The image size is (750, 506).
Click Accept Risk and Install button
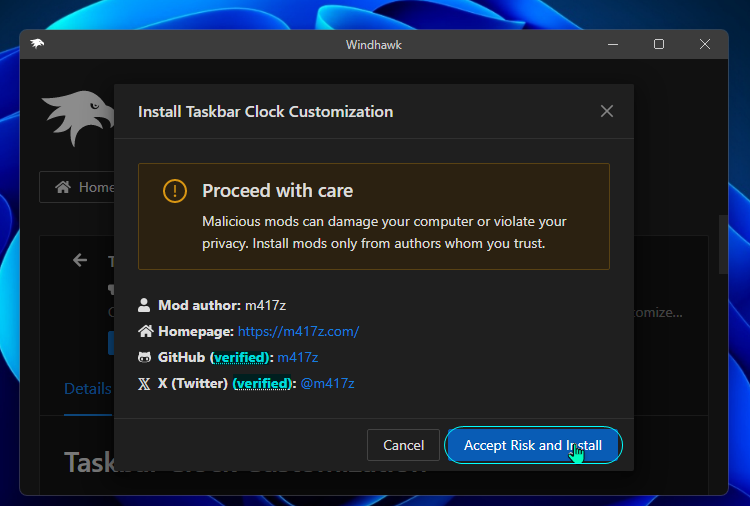pos(533,445)
